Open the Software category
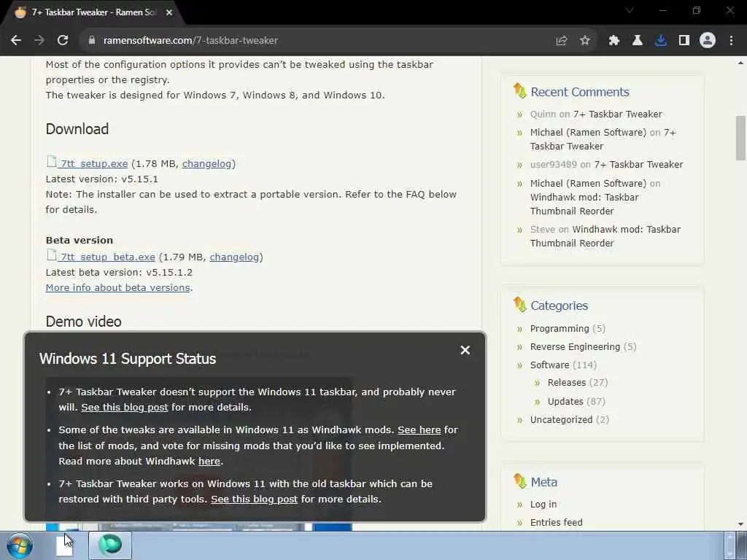Image resolution: width=747 pixels, height=560 pixels. (x=550, y=365)
